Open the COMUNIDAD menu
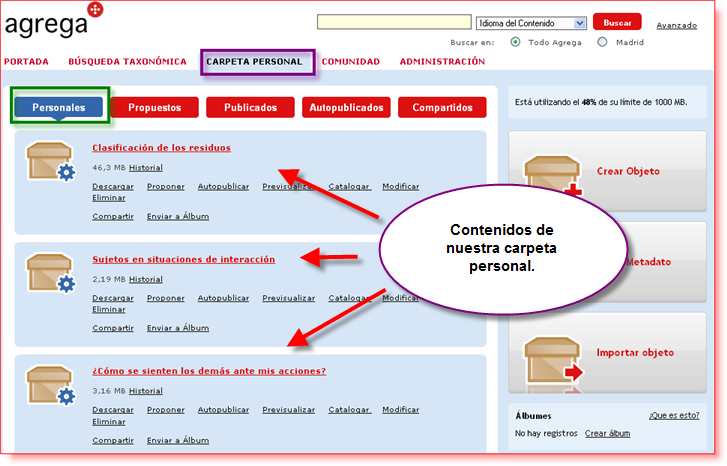The image size is (727, 466). point(351,62)
